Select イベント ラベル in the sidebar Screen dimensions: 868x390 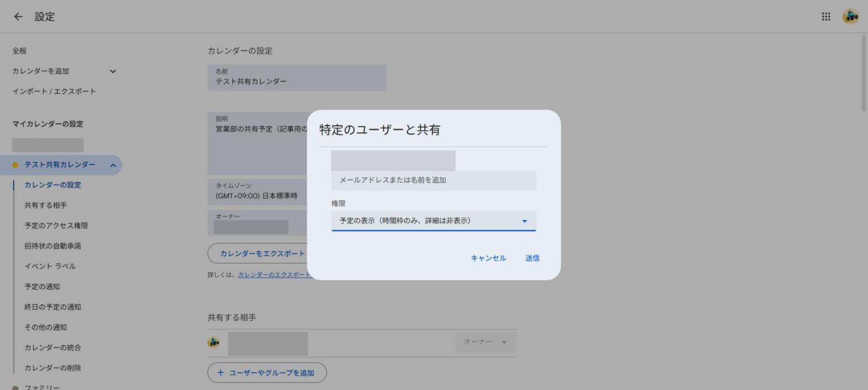pyautogui.click(x=50, y=266)
